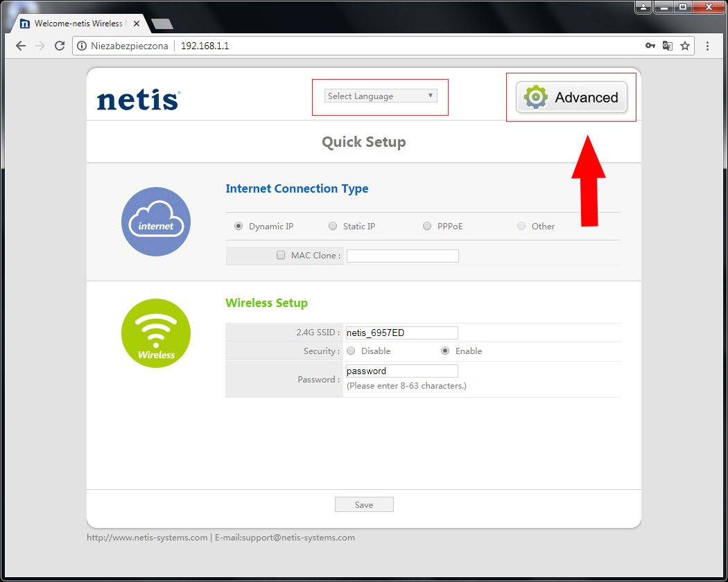Open the Select Language dropdown

[x=381, y=96]
